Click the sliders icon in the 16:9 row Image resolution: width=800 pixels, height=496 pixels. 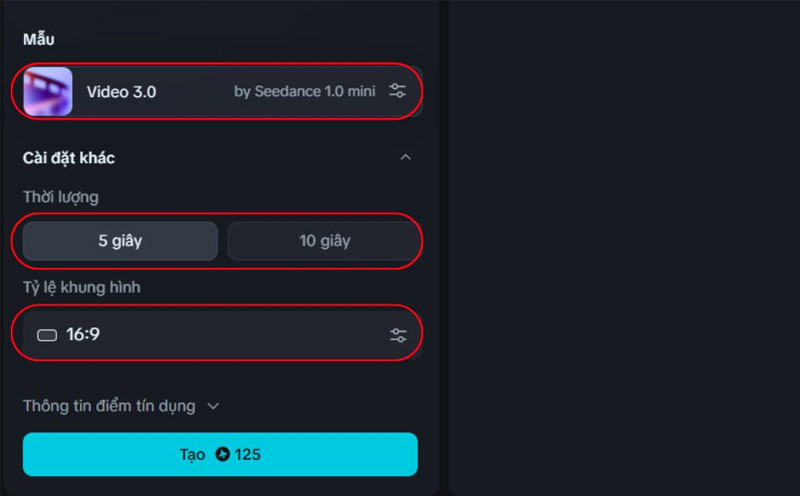pos(398,335)
